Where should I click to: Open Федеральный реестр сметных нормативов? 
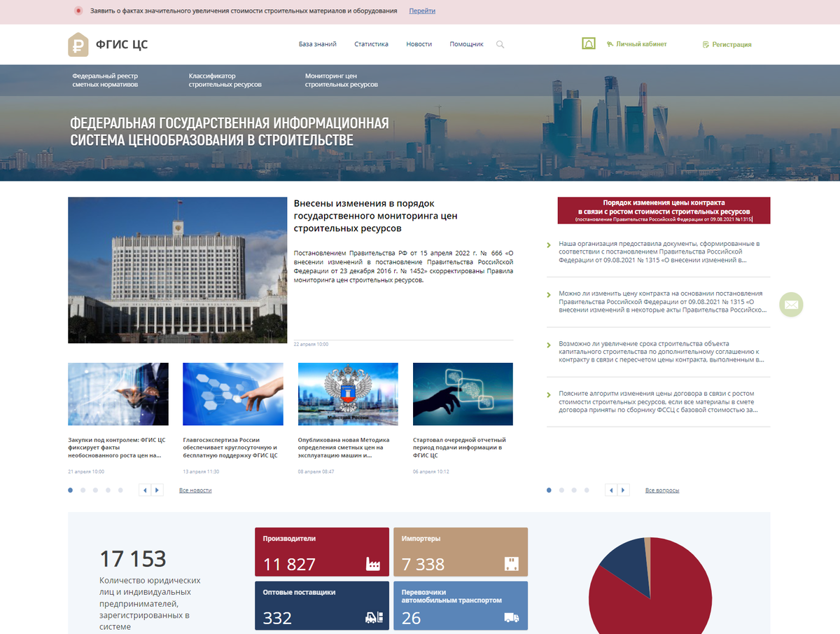[x=105, y=80]
